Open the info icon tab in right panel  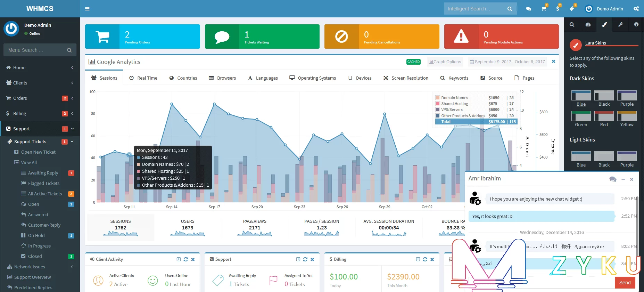click(x=636, y=25)
